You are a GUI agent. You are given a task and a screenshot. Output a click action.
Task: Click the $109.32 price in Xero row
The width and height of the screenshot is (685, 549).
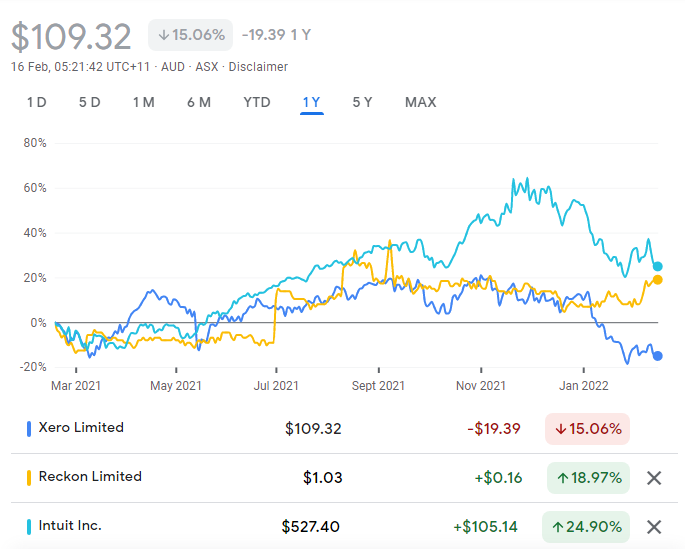pyautogui.click(x=313, y=429)
